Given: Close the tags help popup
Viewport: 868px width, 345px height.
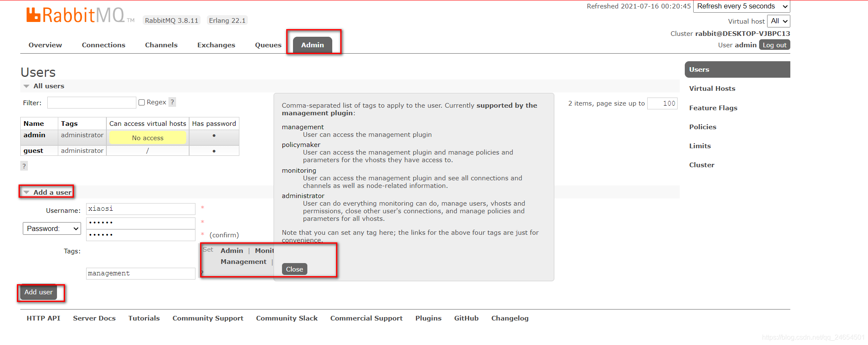Looking at the screenshot, I should pyautogui.click(x=294, y=269).
